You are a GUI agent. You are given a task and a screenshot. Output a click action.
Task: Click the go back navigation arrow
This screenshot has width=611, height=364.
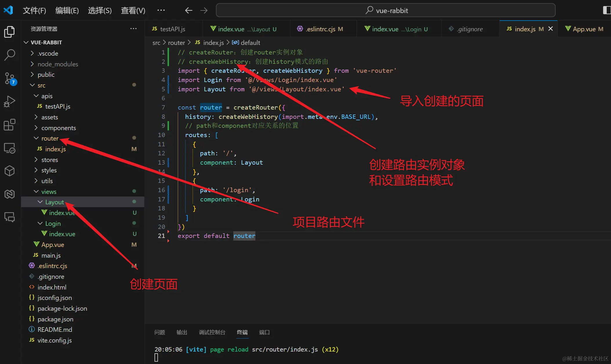point(189,11)
